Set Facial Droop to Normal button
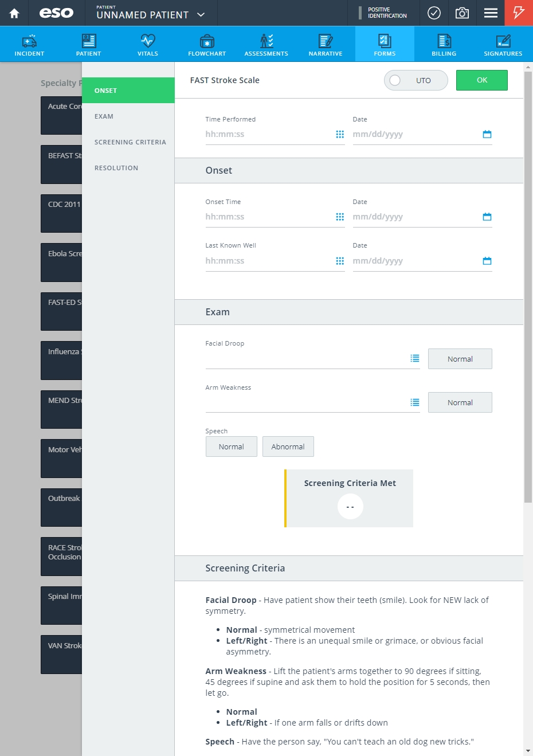Image resolution: width=533 pixels, height=756 pixels. [460, 359]
